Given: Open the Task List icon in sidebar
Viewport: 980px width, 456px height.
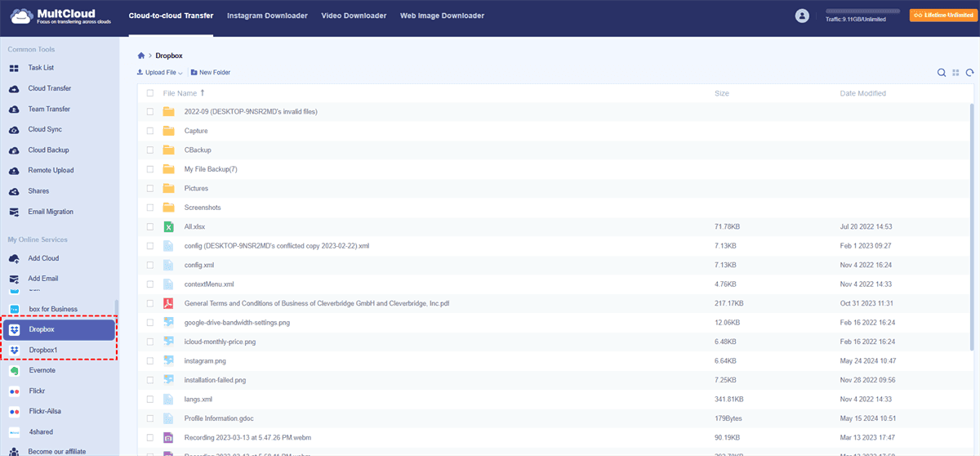Looking at the screenshot, I should pos(14,68).
